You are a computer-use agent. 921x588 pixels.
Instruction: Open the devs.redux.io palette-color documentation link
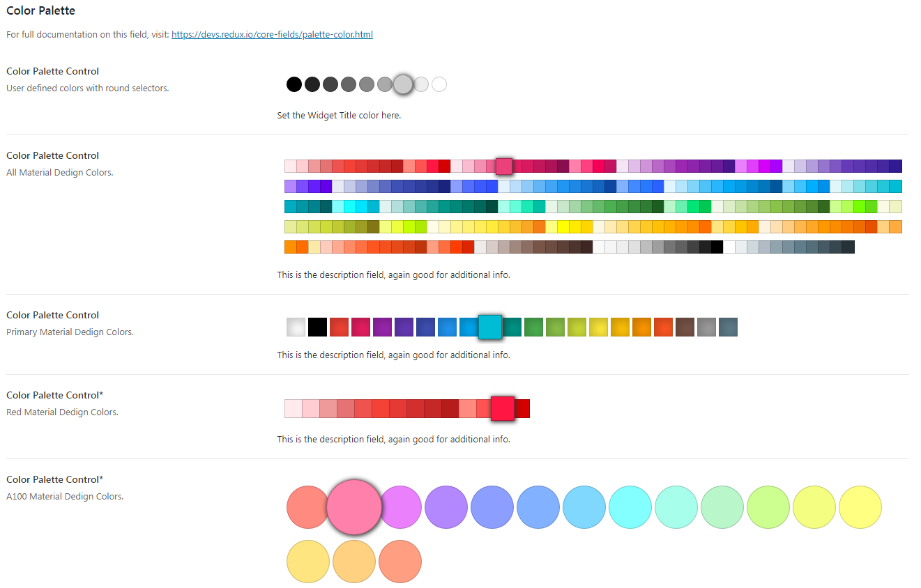click(x=272, y=34)
